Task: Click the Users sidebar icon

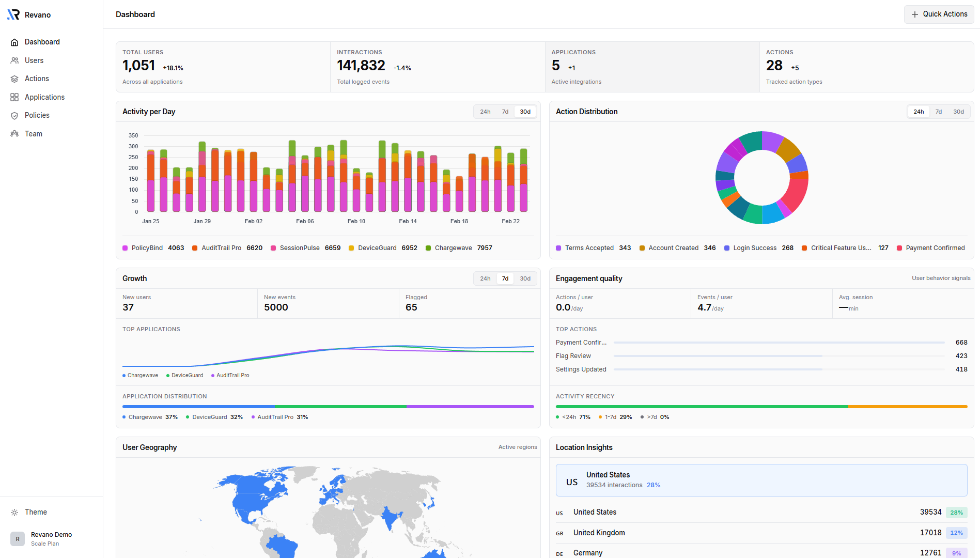Action: pos(14,60)
